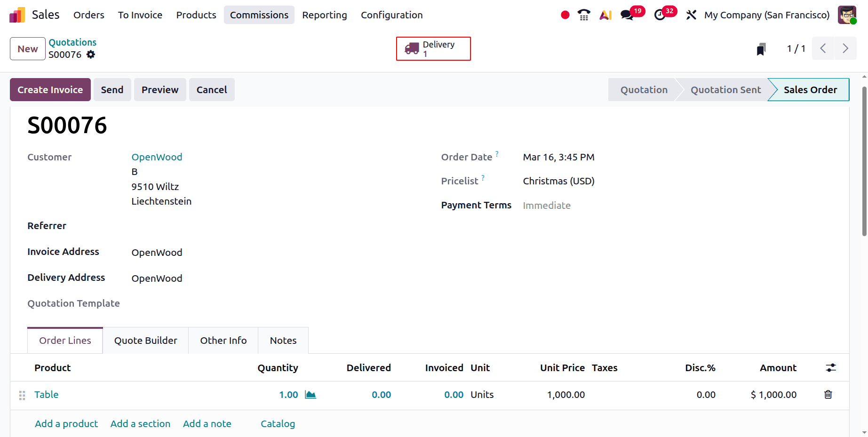Click the Sales app name
This screenshot has width=868, height=437.
pos(46,15)
